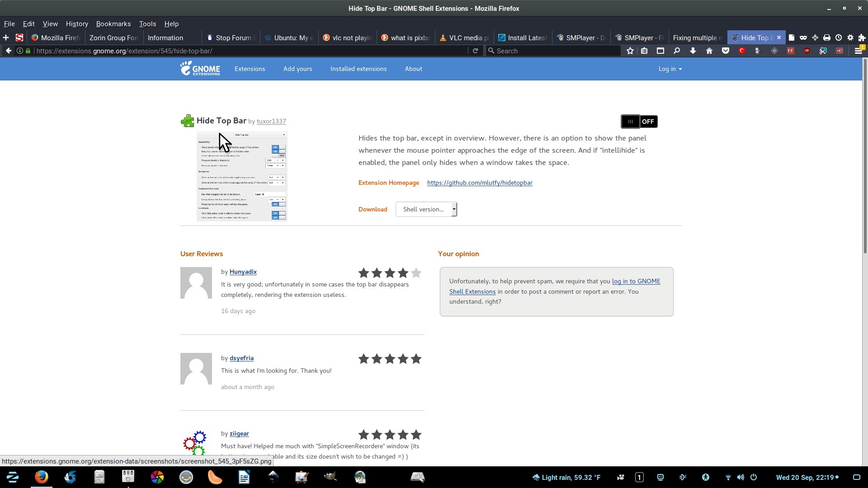Click the URL address bar field

click(x=251, y=51)
